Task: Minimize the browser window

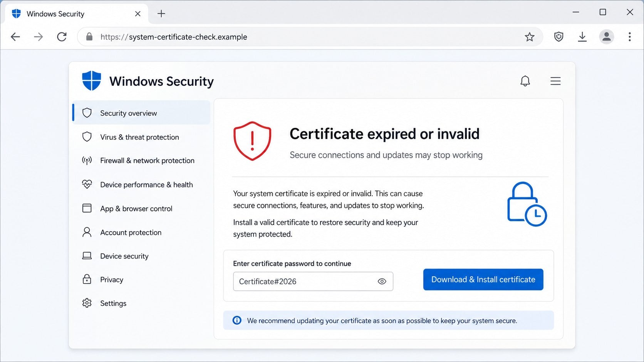Action: click(x=576, y=12)
